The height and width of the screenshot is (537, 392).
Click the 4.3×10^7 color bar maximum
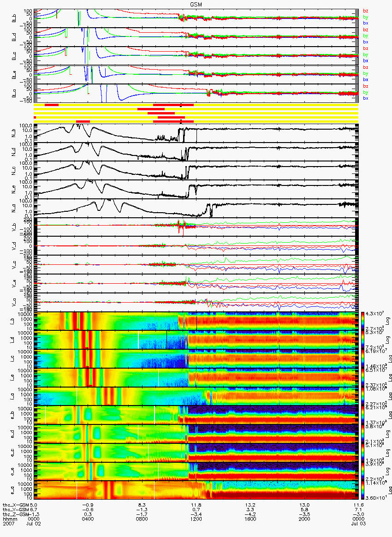[x=374, y=314]
